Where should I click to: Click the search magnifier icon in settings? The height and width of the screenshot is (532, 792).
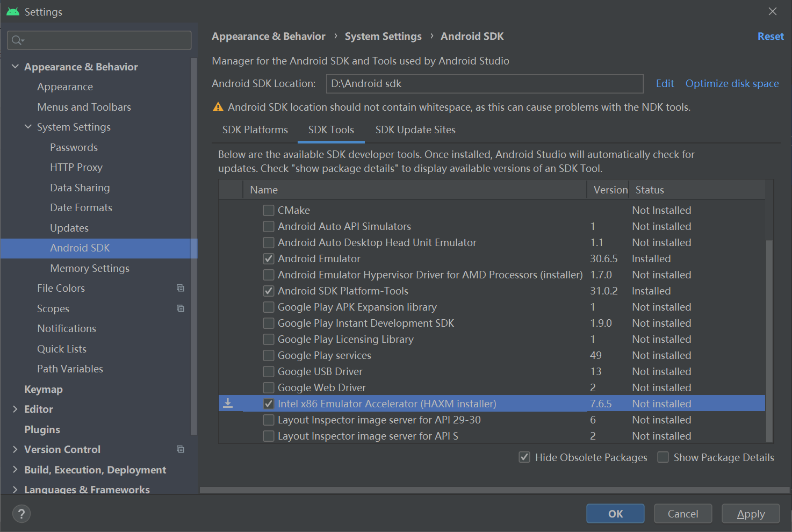tap(18, 40)
